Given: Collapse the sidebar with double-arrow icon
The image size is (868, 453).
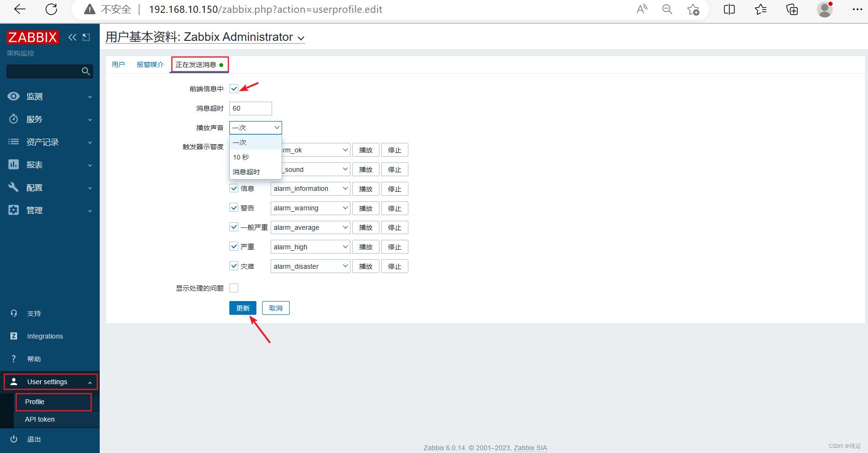Looking at the screenshot, I should click(x=72, y=37).
